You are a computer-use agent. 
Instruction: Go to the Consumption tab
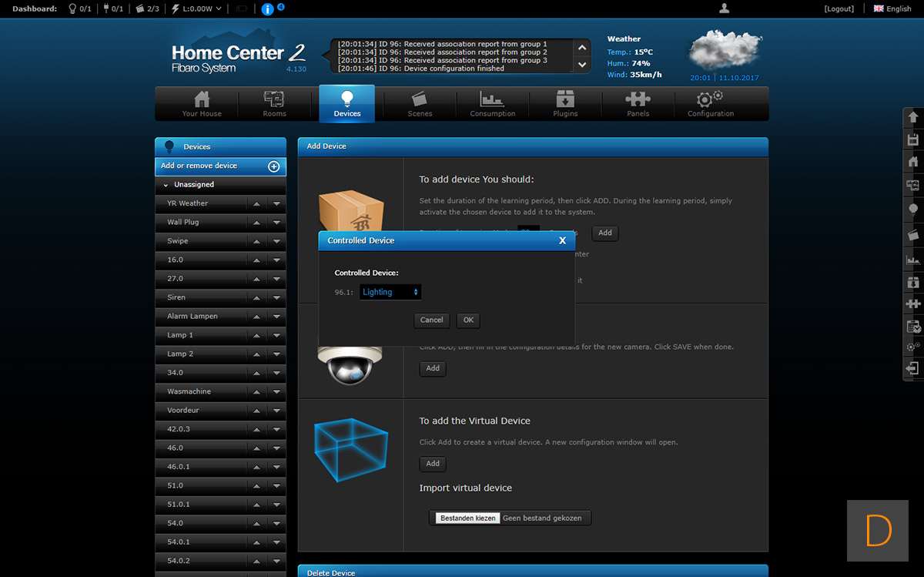coord(493,103)
